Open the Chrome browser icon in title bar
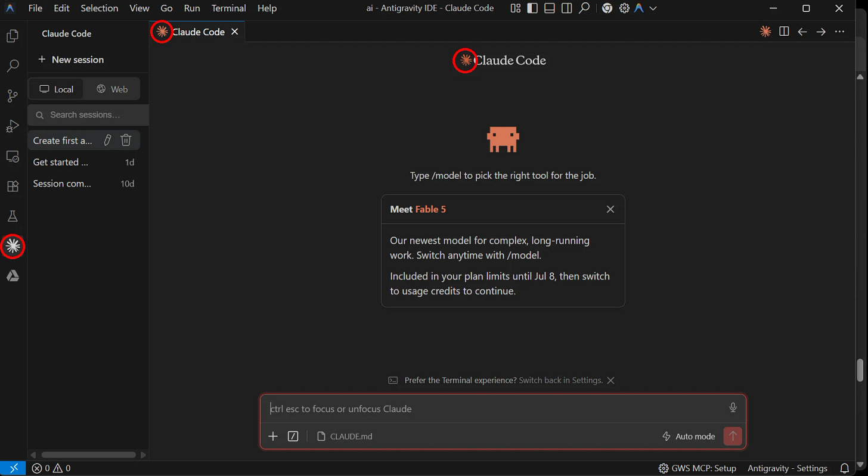Image resolution: width=868 pixels, height=476 pixels. tap(607, 8)
